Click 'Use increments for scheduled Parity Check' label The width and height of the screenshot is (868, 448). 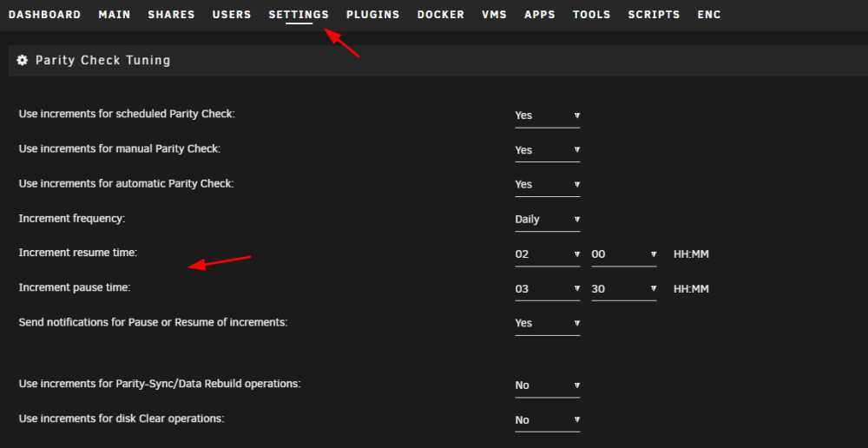[128, 114]
